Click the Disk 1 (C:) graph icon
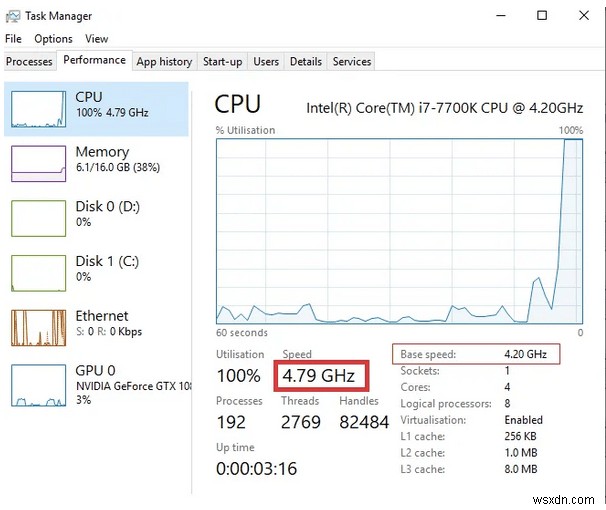 click(x=38, y=272)
